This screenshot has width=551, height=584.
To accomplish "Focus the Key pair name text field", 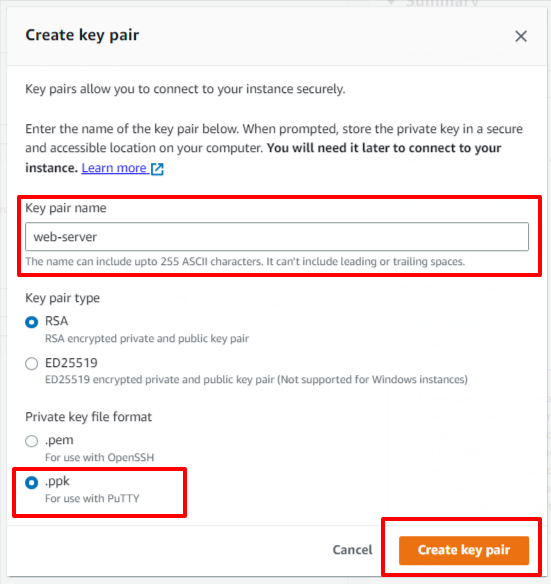I will (277, 237).
